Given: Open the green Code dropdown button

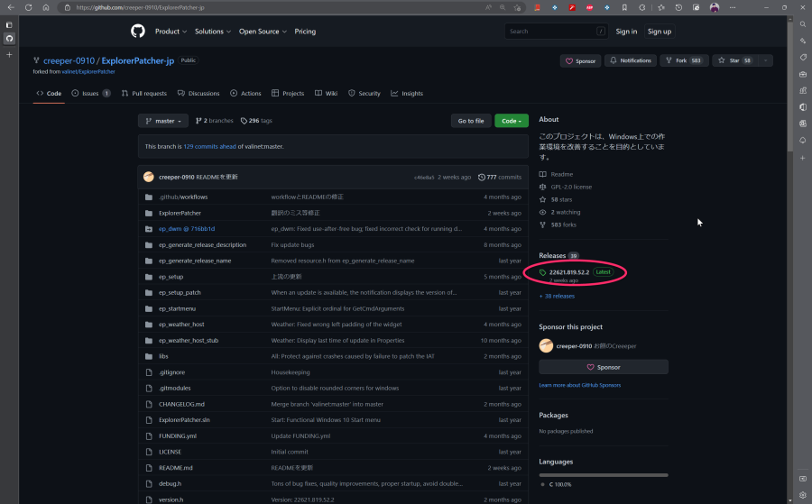Looking at the screenshot, I should (512, 121).
